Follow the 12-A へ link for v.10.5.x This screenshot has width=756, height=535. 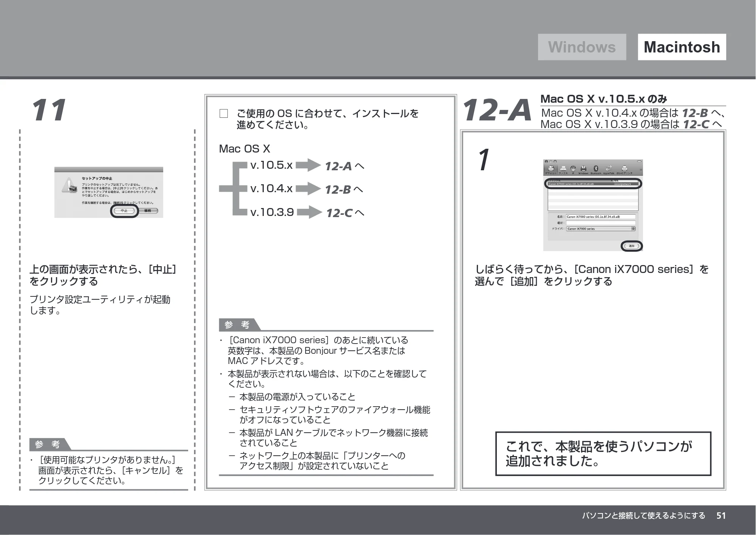(345, 166)
